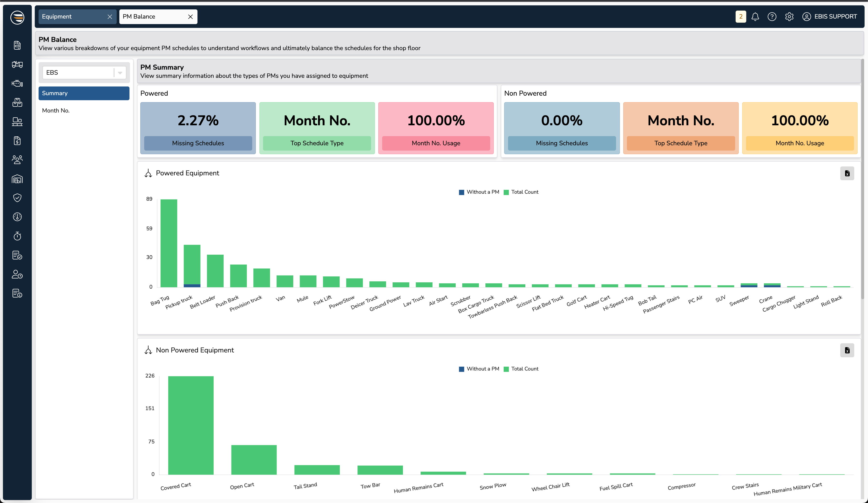
Task: Export Non Powered Equipment chart to Excel
Action: (x=847, y=350)
